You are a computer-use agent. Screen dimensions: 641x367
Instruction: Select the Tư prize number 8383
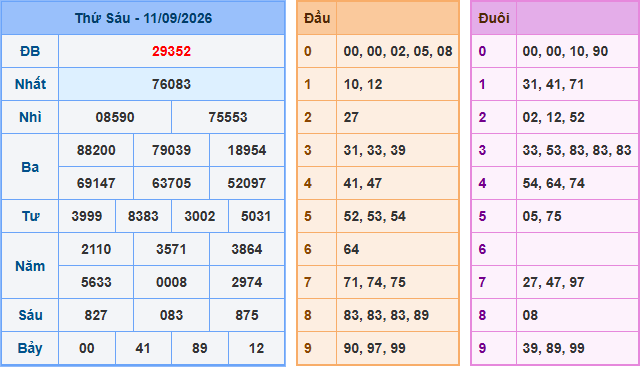(143, 216)
